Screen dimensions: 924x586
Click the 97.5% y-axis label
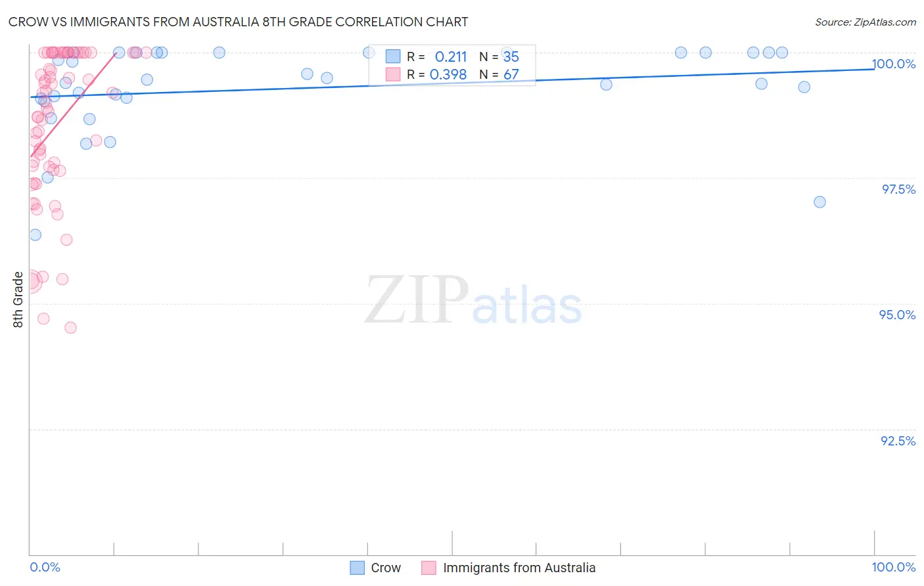click(x=898, y=189)
